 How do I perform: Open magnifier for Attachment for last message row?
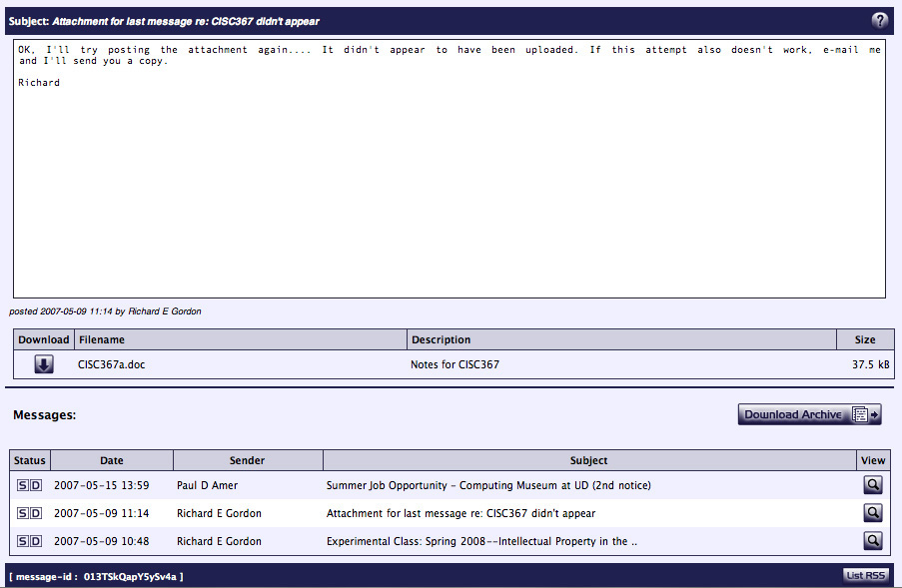pyautogui.click(x=873, y=513)
